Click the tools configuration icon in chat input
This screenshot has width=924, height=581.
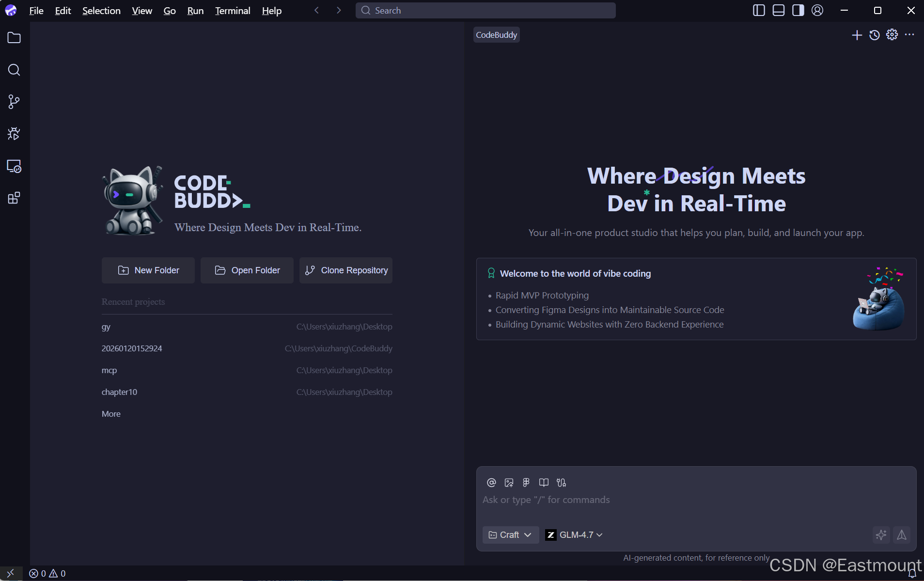[561, 483]
